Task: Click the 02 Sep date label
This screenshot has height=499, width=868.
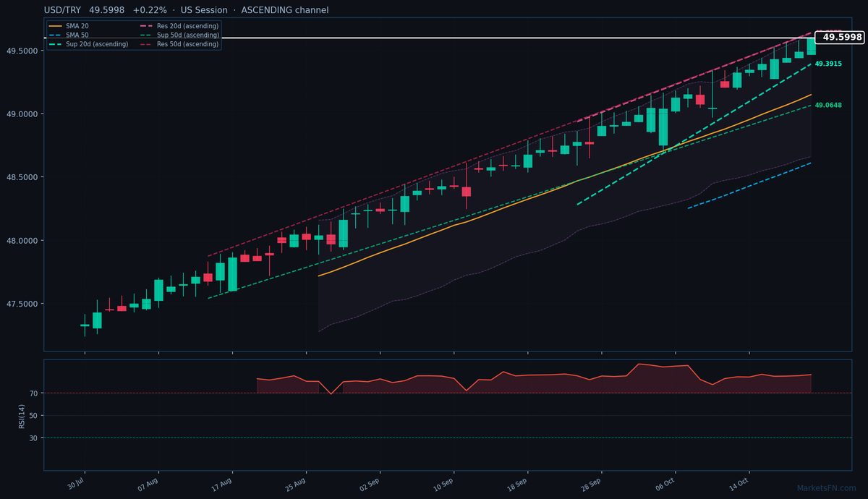Action: [370, 483]
